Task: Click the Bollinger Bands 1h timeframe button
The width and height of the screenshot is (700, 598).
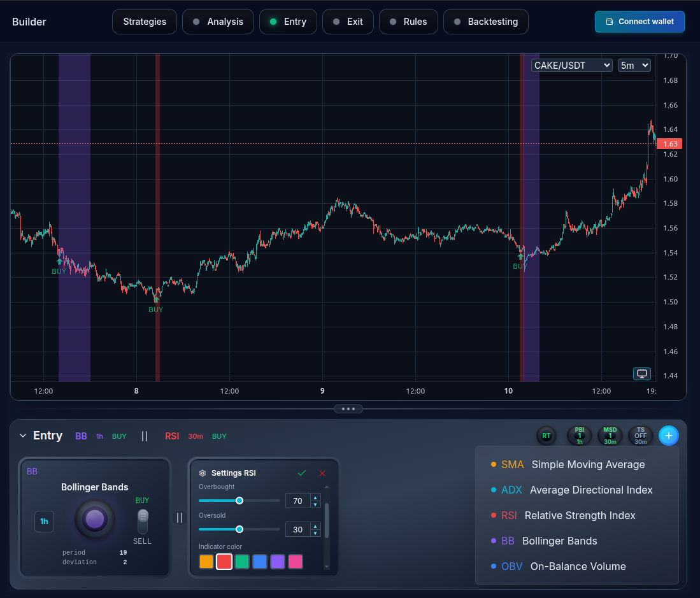Action: [x=44, y=521]
